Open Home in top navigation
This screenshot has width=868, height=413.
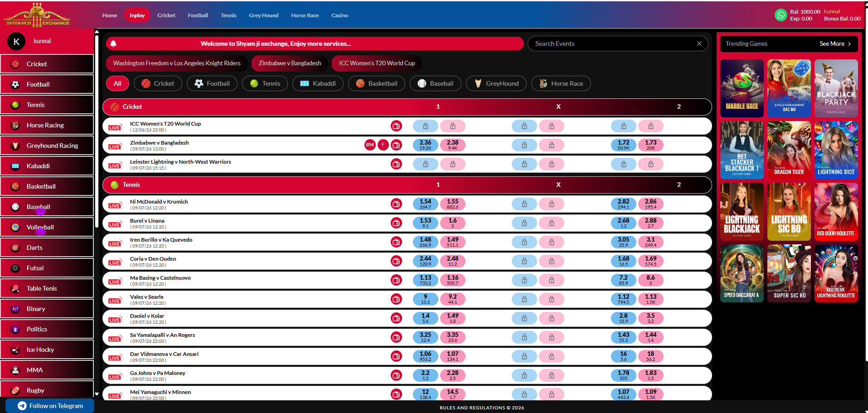point(110,15)
